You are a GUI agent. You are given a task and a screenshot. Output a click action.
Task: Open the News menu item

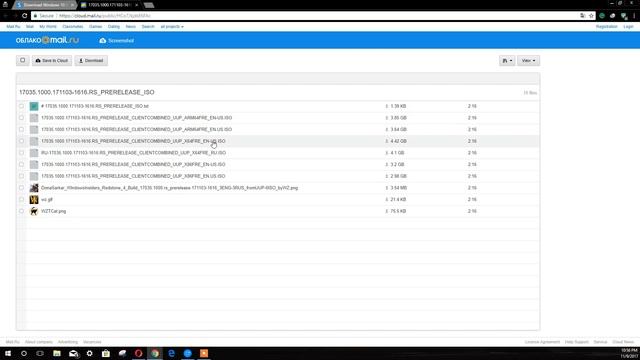coord(131,27)
